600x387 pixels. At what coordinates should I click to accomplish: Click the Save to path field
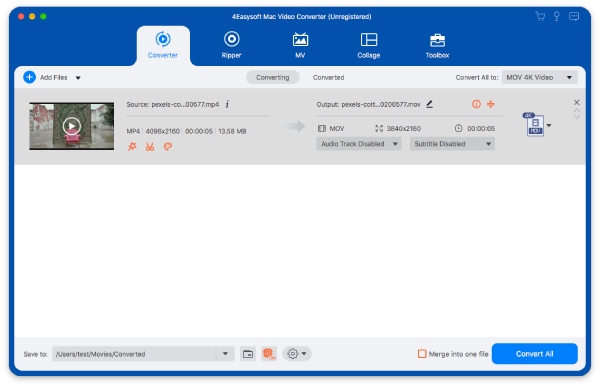pos(134,354)
